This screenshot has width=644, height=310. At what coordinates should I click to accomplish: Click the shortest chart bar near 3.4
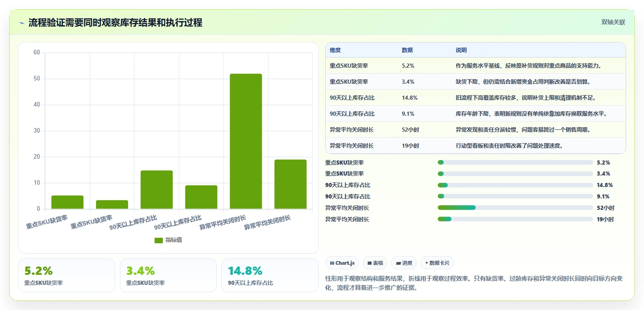[112, 204]
